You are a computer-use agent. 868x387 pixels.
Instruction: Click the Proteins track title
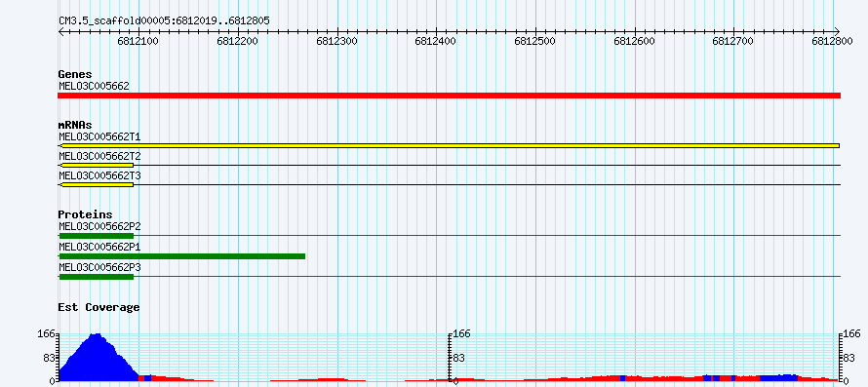tap(85, 214)
